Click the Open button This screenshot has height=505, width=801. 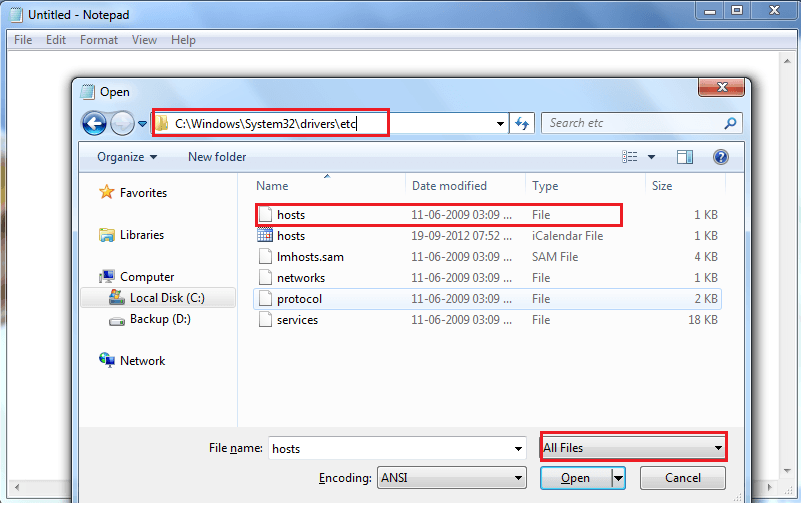point(576,478)
